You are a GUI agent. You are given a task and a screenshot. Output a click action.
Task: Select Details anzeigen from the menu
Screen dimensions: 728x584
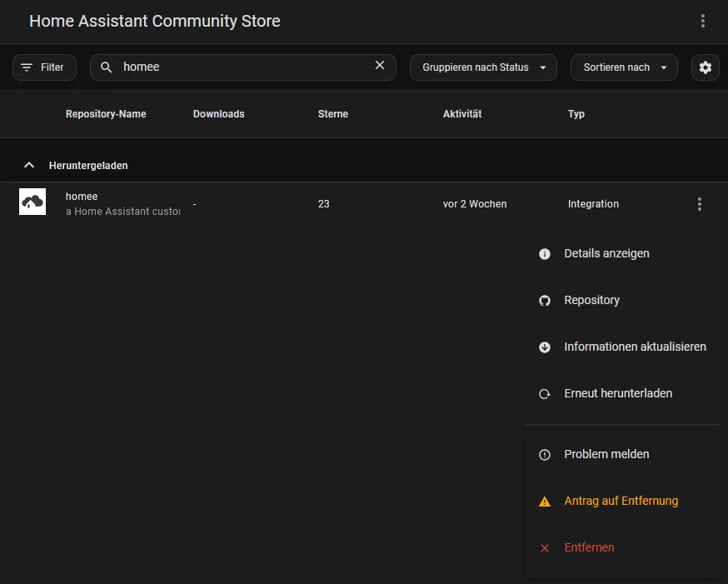tap(622, 253)
